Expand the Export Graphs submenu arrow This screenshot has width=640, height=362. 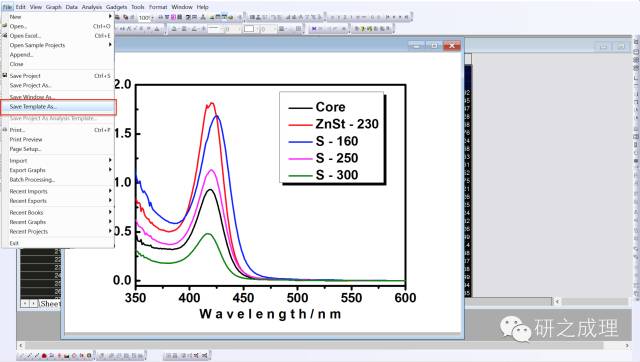point(110,170)
